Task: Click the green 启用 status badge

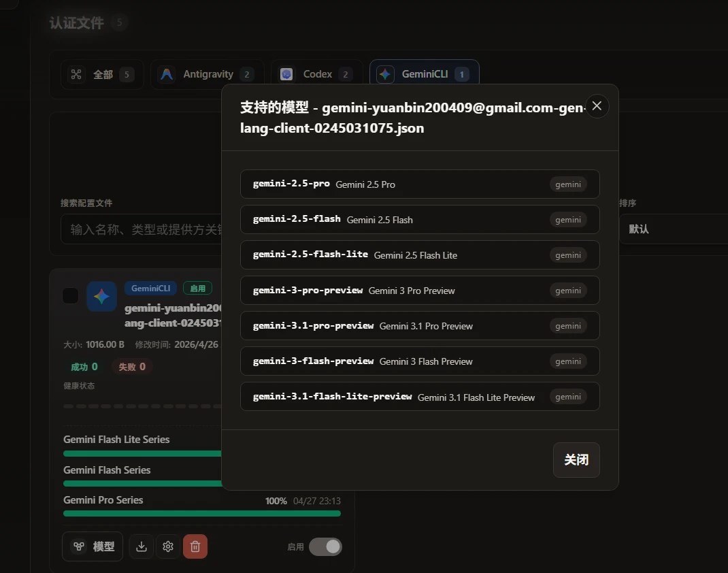Action: pos(197,289)
